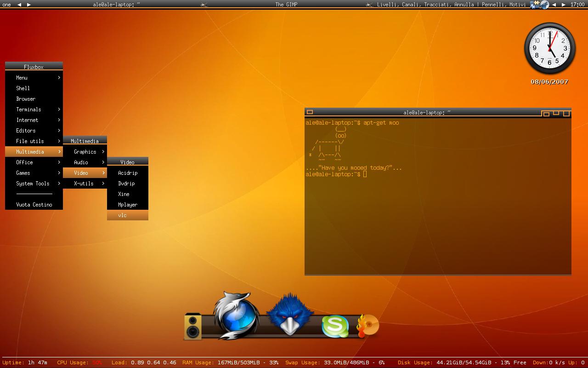Image resolution: width=588 pixels, height=368 pixels.
Task: Click 'RAM Usage: 167MiB/503MiB' status entry
Action: pos(230,362)
